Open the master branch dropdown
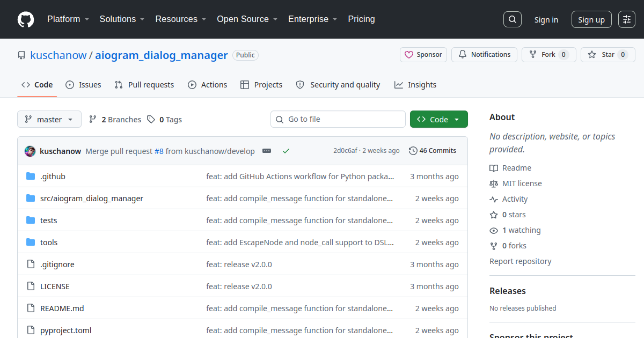Viewport: 644px width, 338px height. click(x=49, y=119)
